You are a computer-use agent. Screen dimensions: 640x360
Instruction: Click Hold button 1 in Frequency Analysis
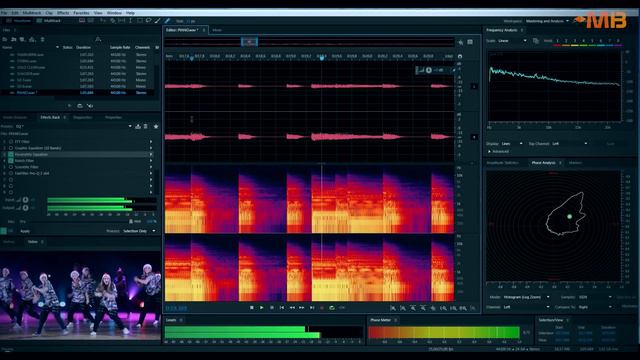point(557,41)
